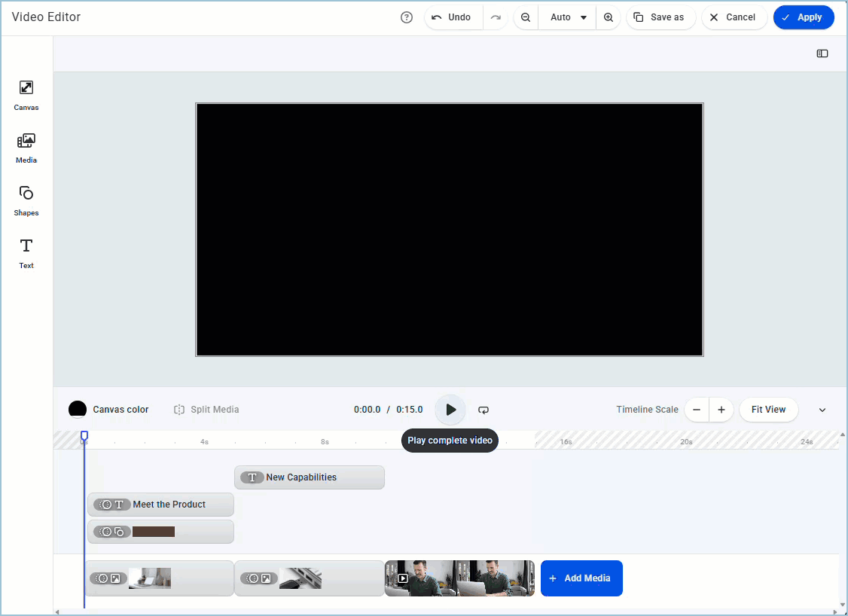The height and width of the screenshot is (616, 848).
Task: Click the redo arrow icon
Action: point(496,17)
